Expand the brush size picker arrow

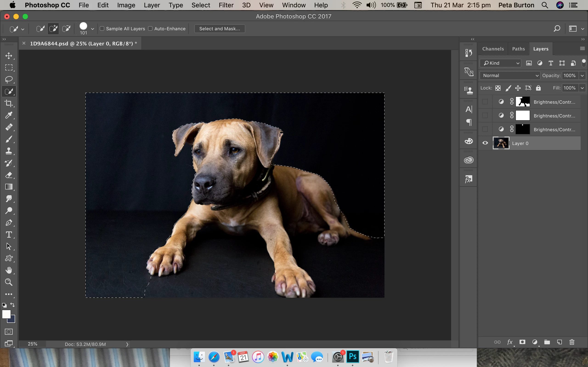[92, 29]
